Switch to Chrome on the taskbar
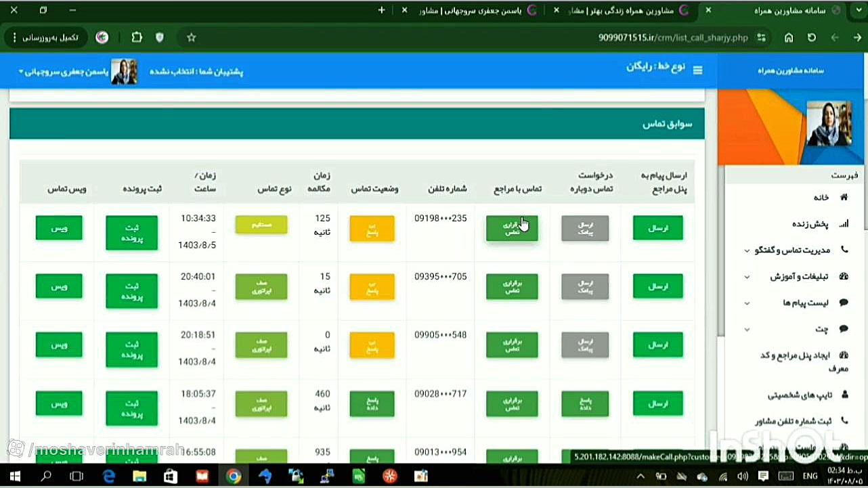This screenshot has height=488, width=868. (x=234, y=476)
